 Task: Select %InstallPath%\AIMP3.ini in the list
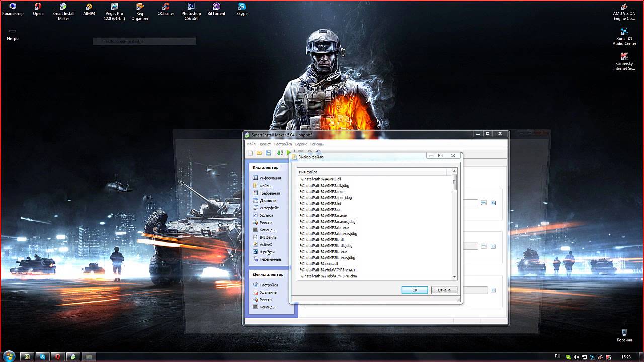click(320, 204)
